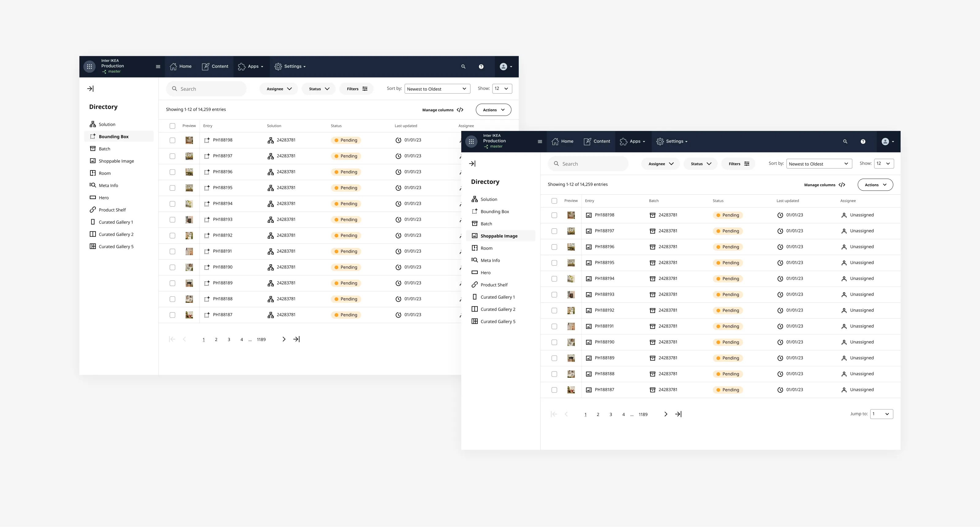Click the Hero section icon
980x527 pixels.
point(475,272)
